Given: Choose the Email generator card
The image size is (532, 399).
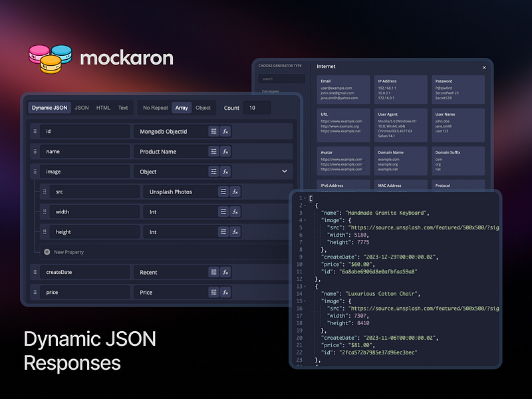Looking at the screenshot, I should tap(343, 90).
